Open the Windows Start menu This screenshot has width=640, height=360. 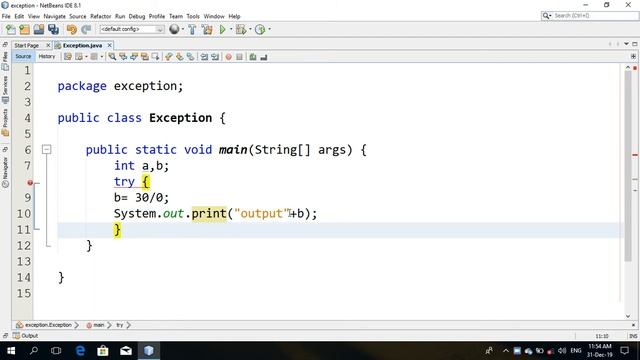pos(11,351)
